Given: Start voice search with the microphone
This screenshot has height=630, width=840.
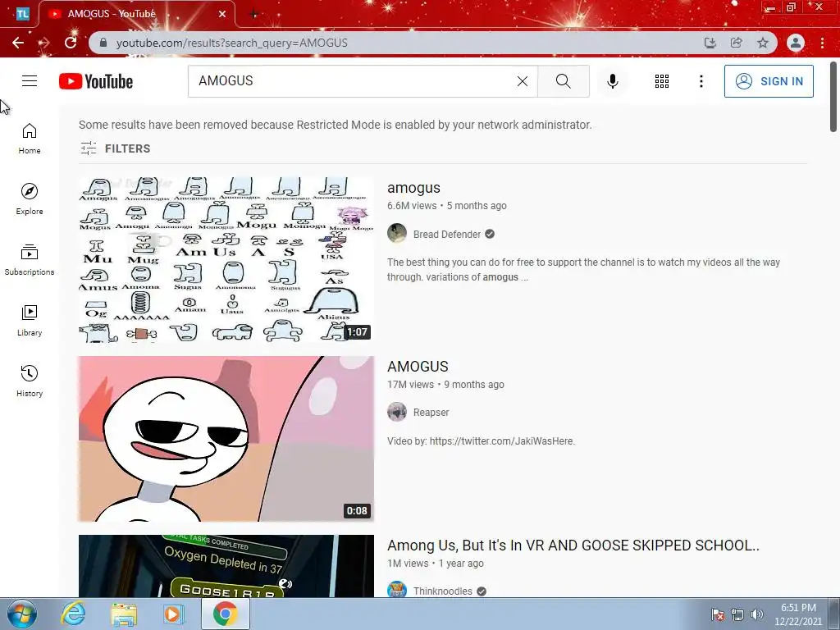Looking at the screenshot, I should coord(612,81).
